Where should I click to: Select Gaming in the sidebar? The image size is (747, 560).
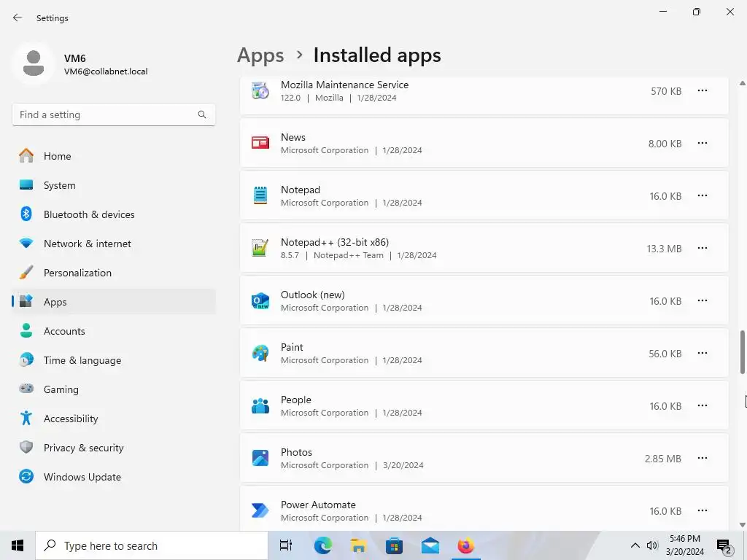point(114,389)
